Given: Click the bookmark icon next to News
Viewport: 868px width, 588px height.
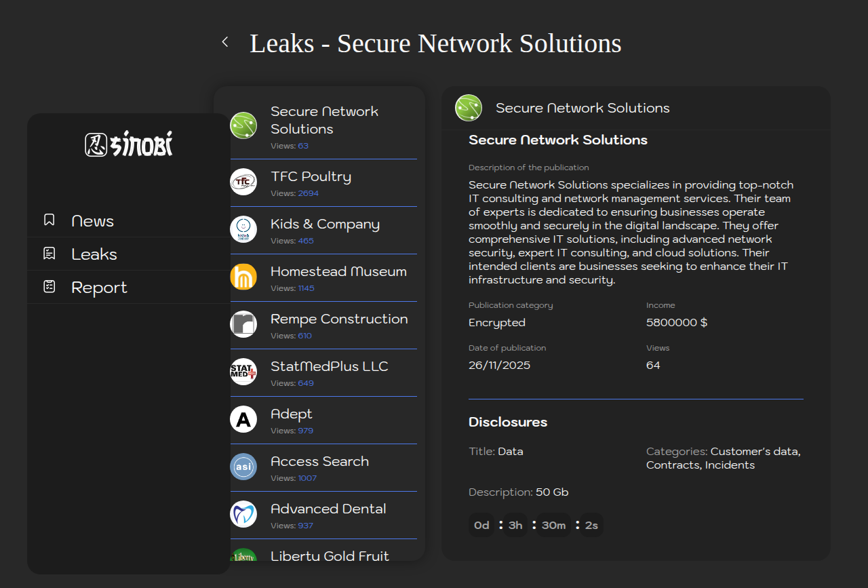Looking at the screenshot, I should [x=50, y=220].
